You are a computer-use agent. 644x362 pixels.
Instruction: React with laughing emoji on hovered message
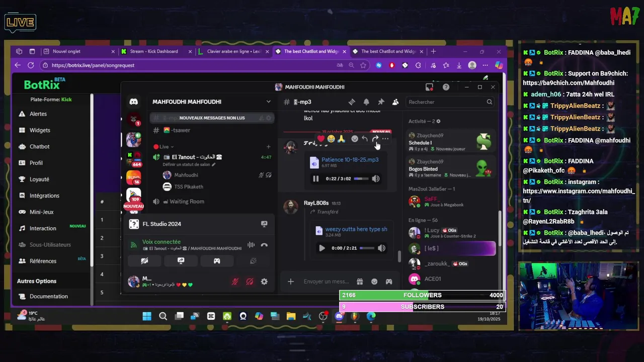click(x=331, y=139)
